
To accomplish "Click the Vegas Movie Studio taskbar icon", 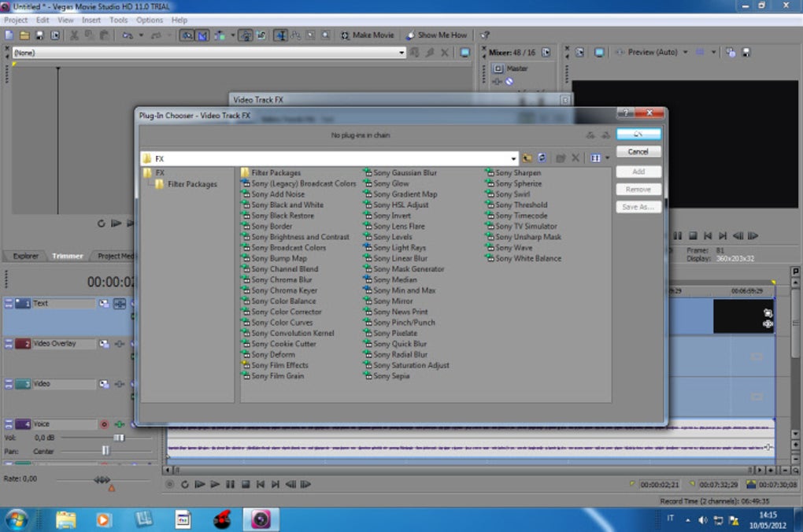I will [261, 519].
